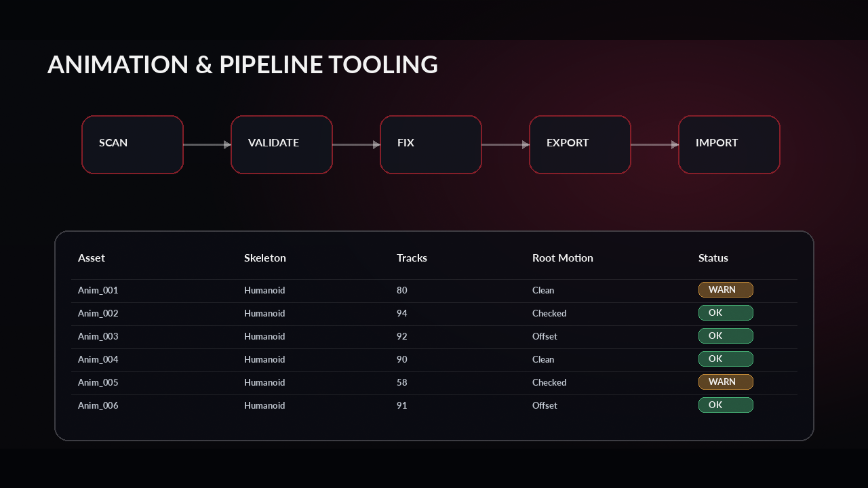Image resolution: width=868 pixels, height=488 pixels.
Task: Select the IMPORT pipeline step
Action: 729,144
